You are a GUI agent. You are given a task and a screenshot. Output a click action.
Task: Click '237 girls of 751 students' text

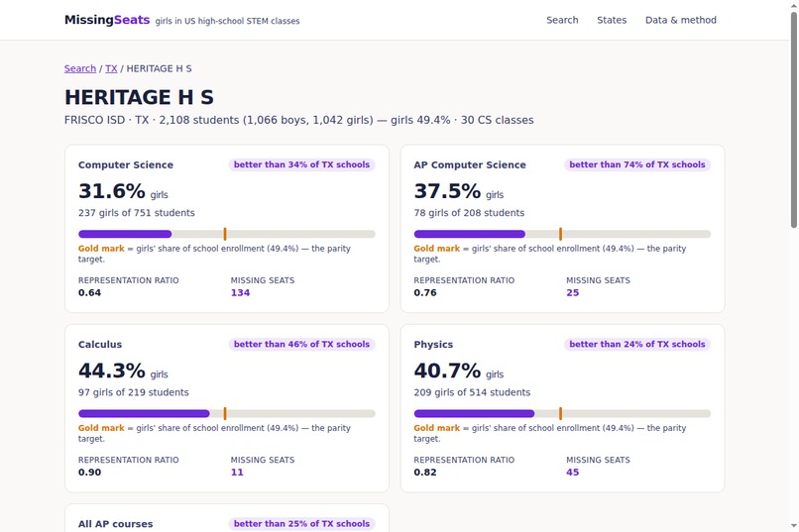[137, 213]
